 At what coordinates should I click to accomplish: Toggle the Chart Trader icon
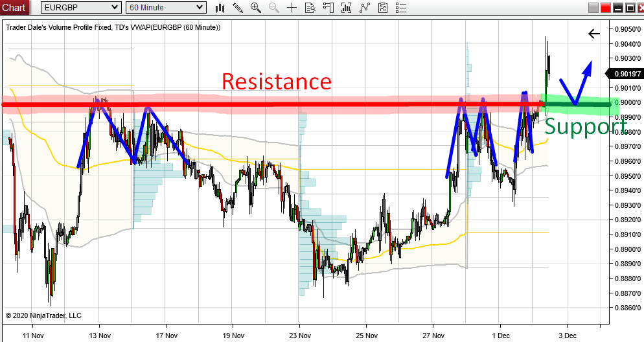tap(328, 7)
